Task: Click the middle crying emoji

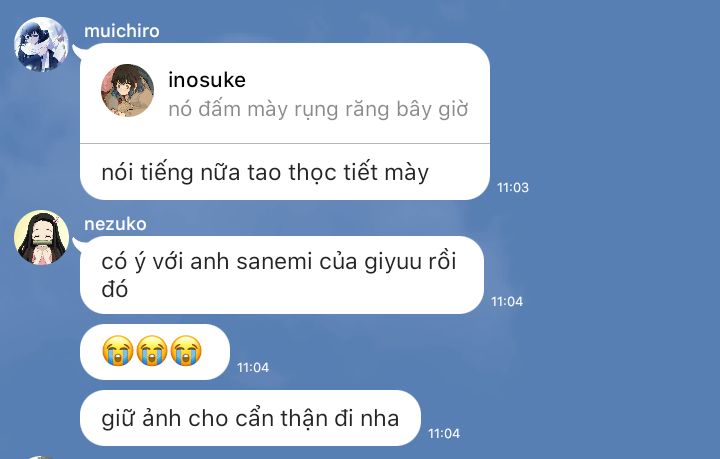Action: (x=152, y=351)
